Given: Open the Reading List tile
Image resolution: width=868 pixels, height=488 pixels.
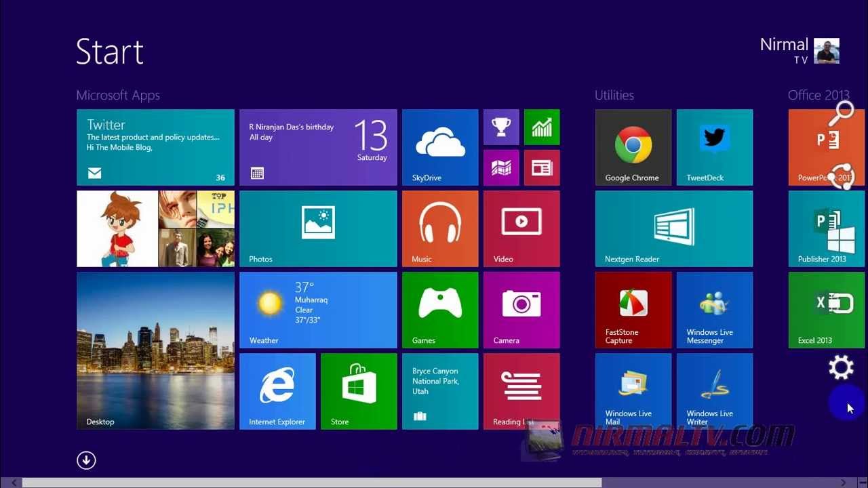Looking at the screenshot, I should click(x=521, y=391).
